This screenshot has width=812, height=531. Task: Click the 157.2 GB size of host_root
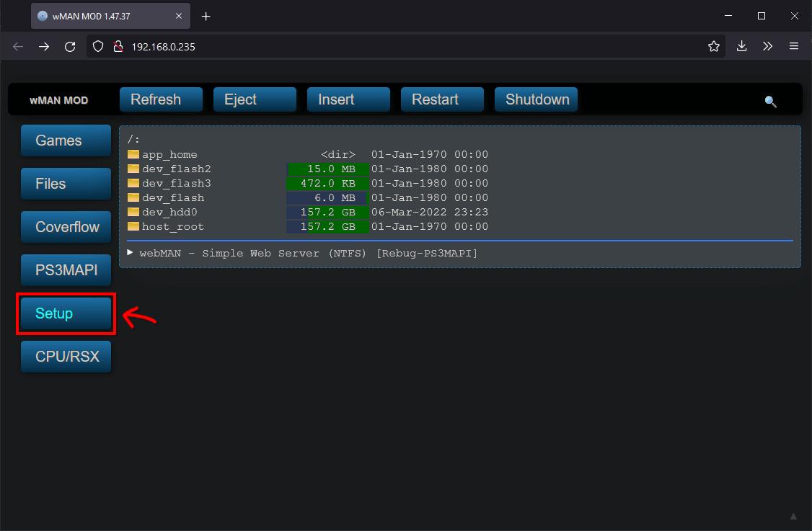click(x=328, y=227)
